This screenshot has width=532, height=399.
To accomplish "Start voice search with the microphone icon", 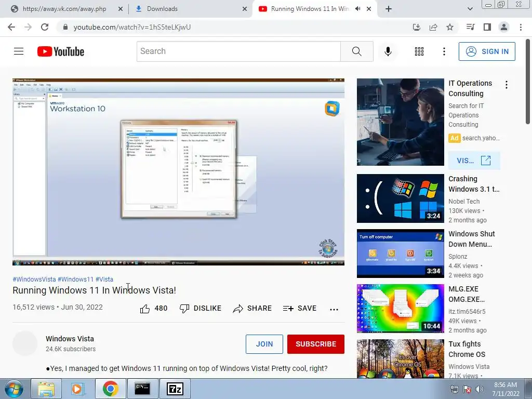I will (x=388, y=51).
